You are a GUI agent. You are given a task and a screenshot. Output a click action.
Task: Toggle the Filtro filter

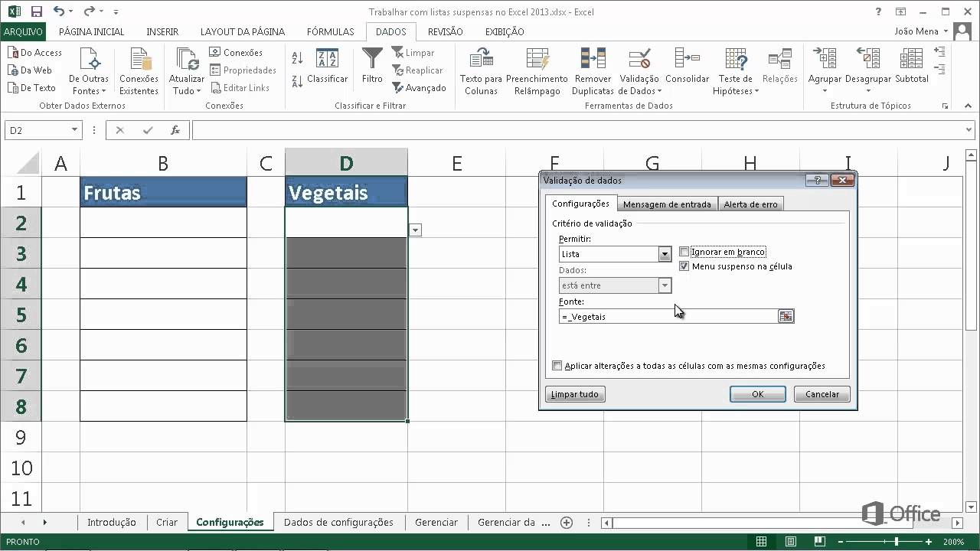click(372, 67)
